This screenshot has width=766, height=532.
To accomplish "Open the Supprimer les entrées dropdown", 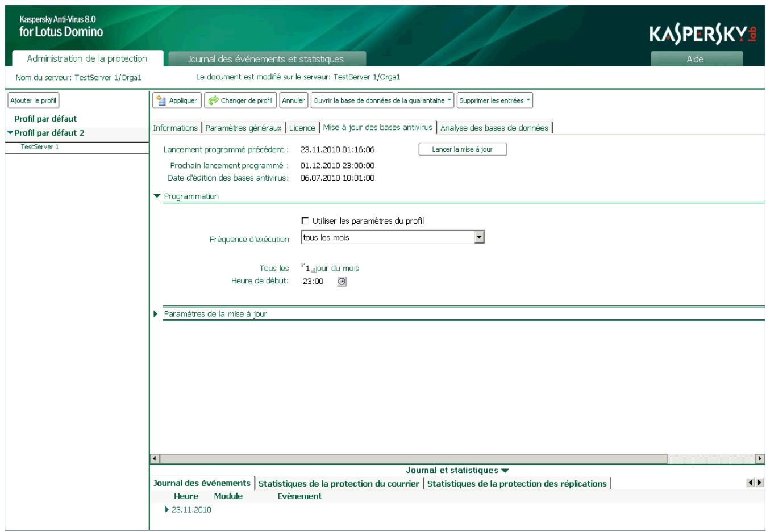I will (495, 100).
